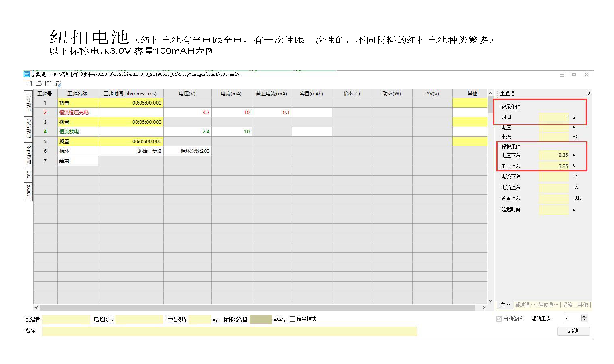Click the Save icon in toolbar

tap(48, 83)
